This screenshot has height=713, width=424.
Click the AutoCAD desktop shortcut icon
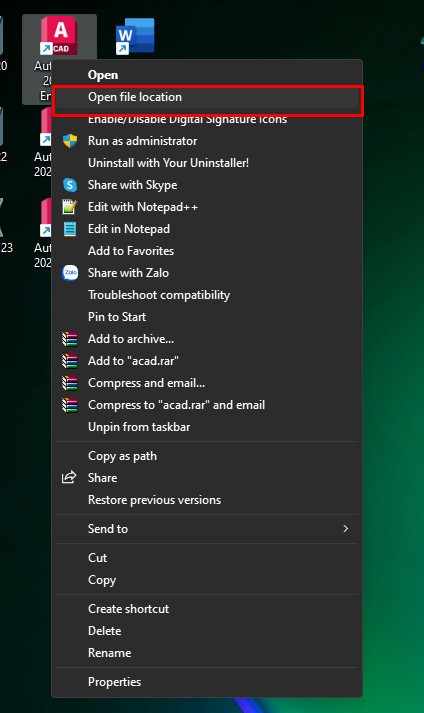(x=59, y=36)
